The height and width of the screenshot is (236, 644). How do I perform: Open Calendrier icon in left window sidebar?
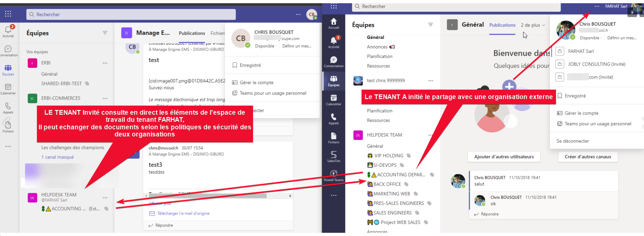click(x=8, y=89)
